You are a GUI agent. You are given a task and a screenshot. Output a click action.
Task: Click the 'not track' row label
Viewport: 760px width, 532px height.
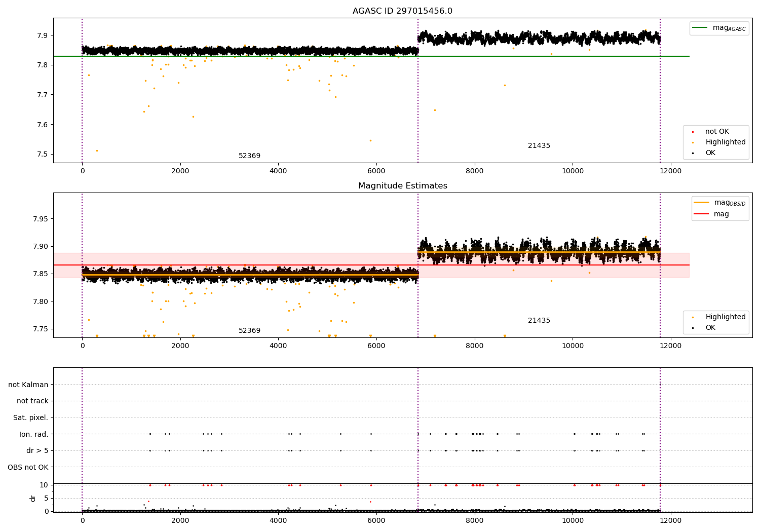[x=32, y=401]
